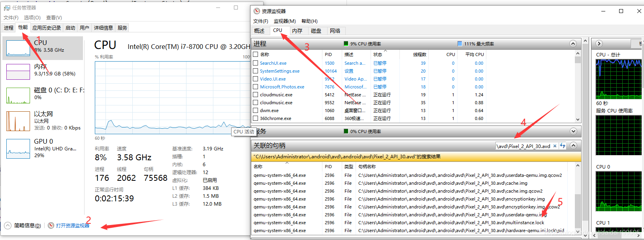Check the Video.UI.exe process checkbox

pyautogui.click(x=256, y=79)
